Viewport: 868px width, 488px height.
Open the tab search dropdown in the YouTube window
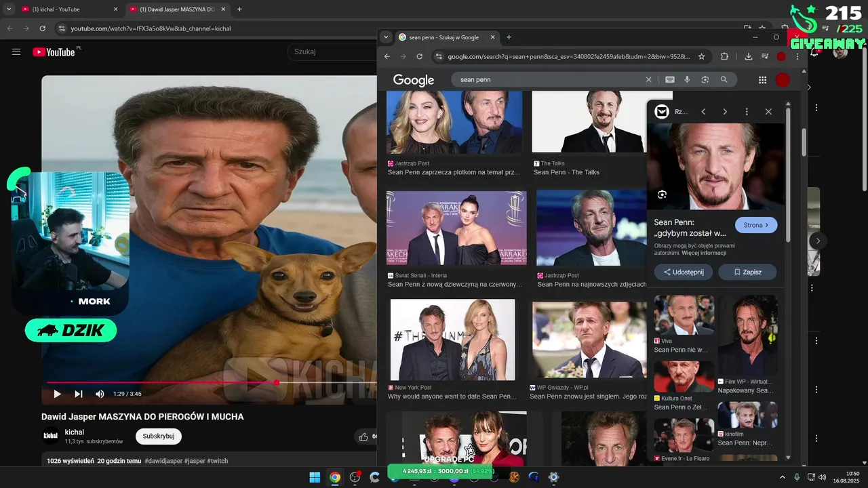coord(9,9)
